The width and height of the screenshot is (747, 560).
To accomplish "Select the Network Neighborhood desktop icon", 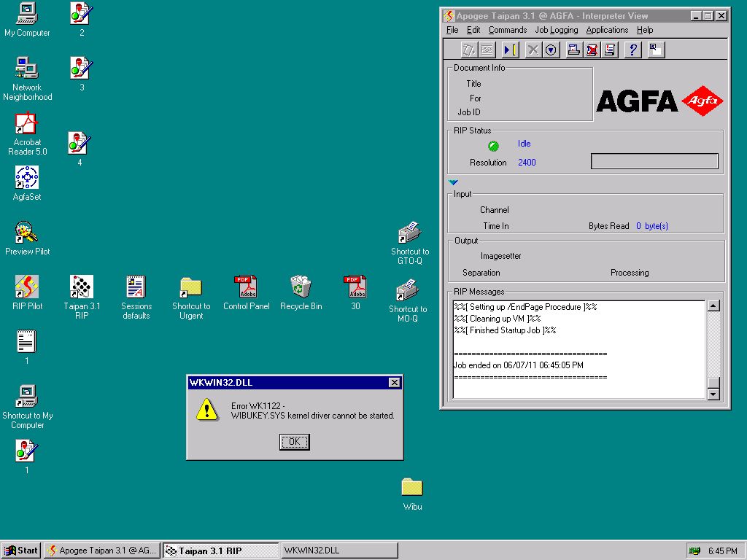I will [x=27, y=79].
